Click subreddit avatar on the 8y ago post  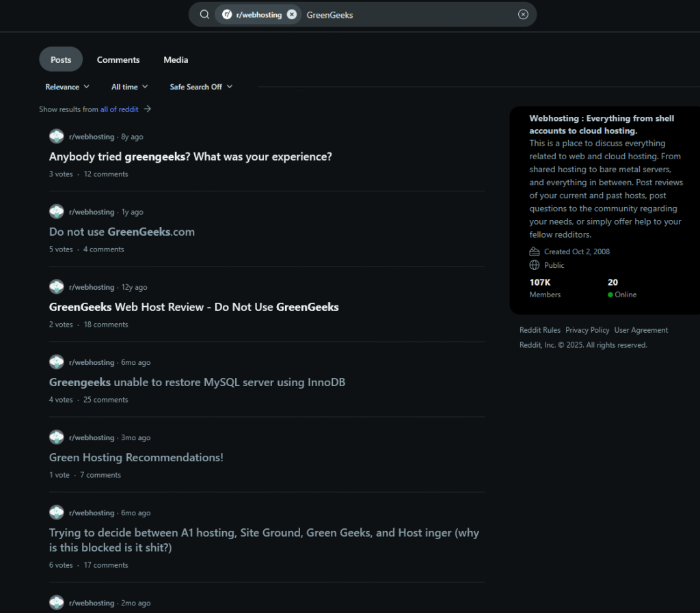coord(57,137)
